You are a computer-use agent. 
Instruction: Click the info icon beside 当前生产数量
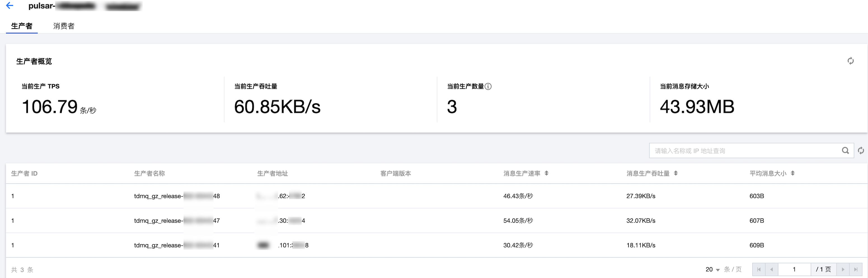pyautogui.click(x=488, y=86)
